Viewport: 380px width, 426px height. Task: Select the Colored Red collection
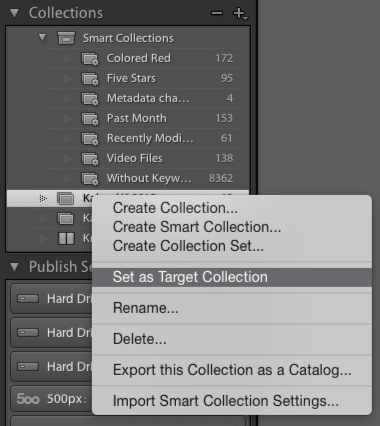click(x=139, y=58)
